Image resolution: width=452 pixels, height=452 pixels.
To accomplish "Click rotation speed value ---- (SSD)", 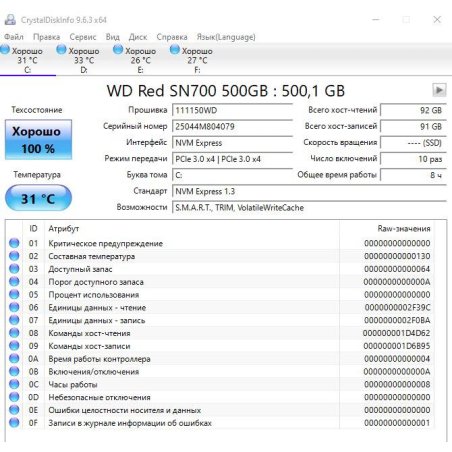I will [x=413, y=143].
